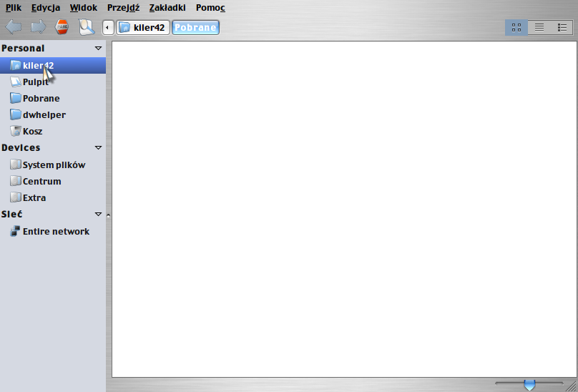Click the zoom slider handle
The height and width of the screenshot is (392, 578).
tap(529, 385)
